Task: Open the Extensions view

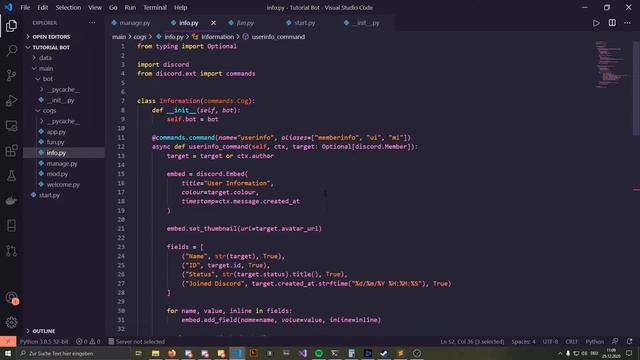Action: [11, 151]
